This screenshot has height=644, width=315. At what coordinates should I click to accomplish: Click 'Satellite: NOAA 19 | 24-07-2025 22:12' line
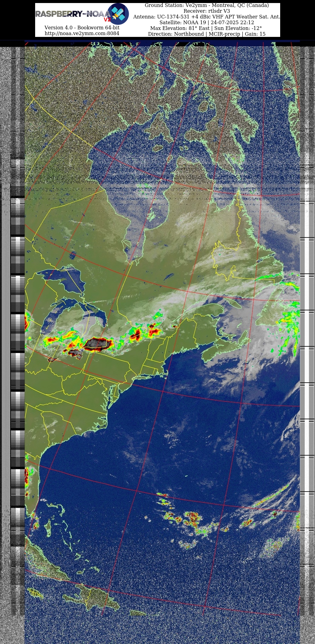point(207,22)
